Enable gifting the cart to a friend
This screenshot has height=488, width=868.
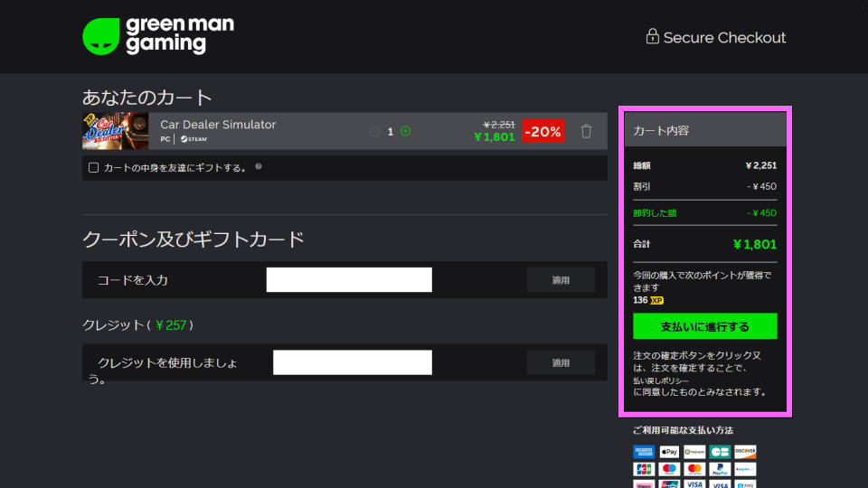[93, 167]
